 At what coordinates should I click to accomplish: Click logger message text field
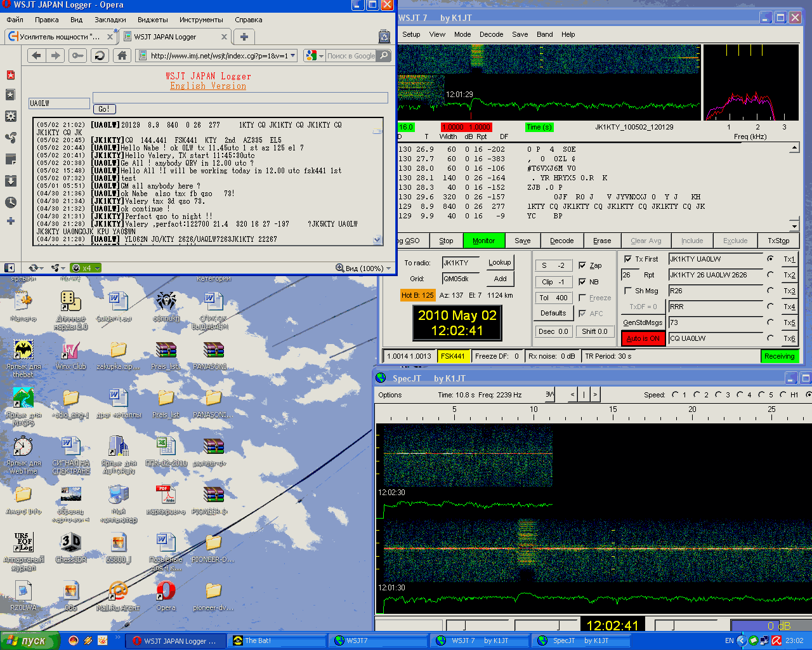240,97
